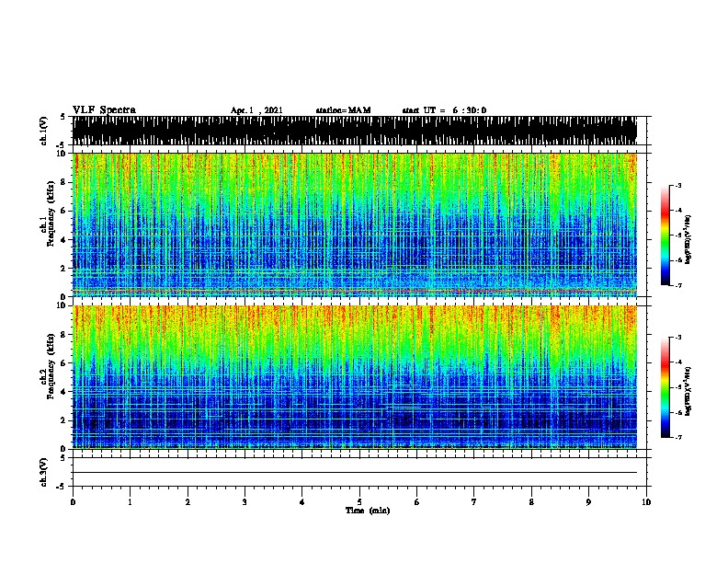Screen dimensions: 728x563
Task: Click the ch.2 spectrogram "4" kHz tick label
Action: tap(63, 392)
